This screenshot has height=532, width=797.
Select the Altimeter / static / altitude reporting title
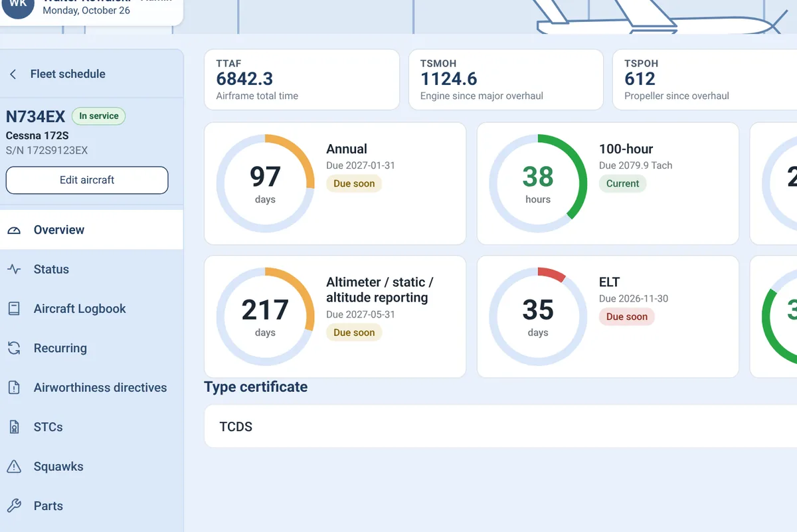click(x=380, y=290)
